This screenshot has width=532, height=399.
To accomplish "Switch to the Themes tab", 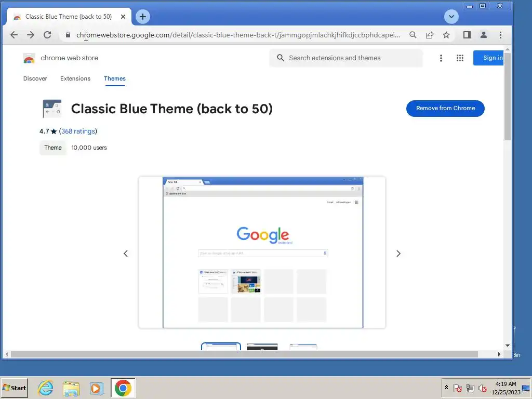I will click(x=115, y=78).
